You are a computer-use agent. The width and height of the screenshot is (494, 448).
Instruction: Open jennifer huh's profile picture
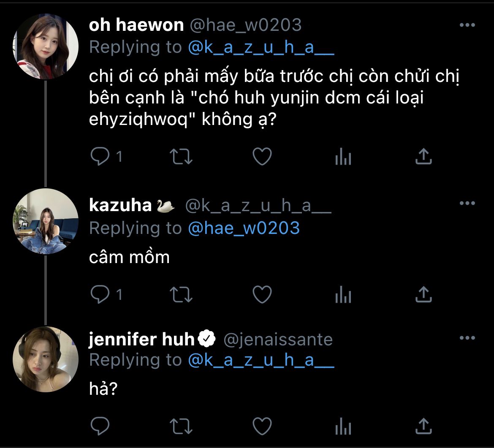(46, 359)
